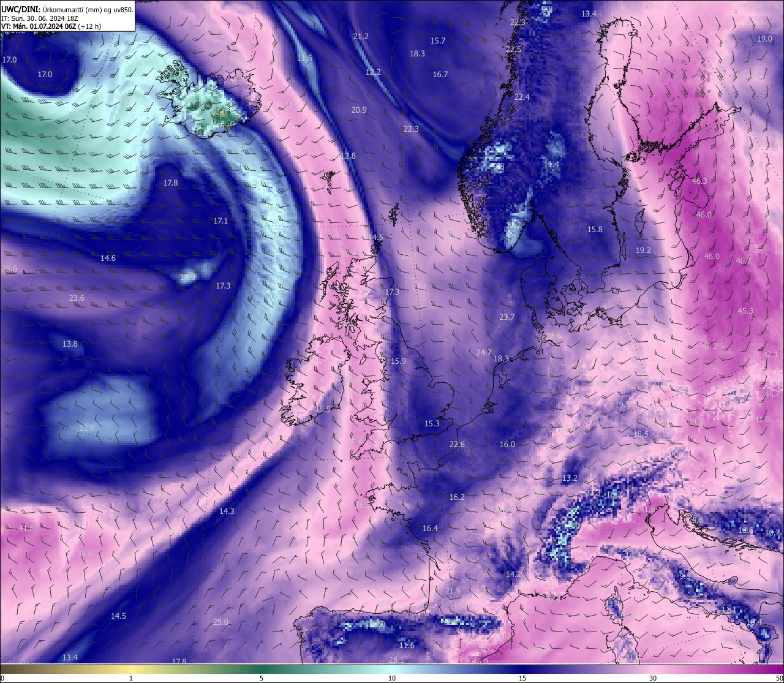Click the 21.9 value on the map
784x683 pixels.
click(x=453, y=591)
